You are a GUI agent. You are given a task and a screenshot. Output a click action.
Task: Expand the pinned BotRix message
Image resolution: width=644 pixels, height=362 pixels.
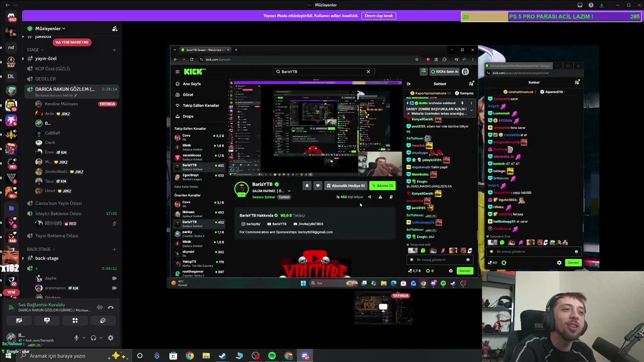471,110
